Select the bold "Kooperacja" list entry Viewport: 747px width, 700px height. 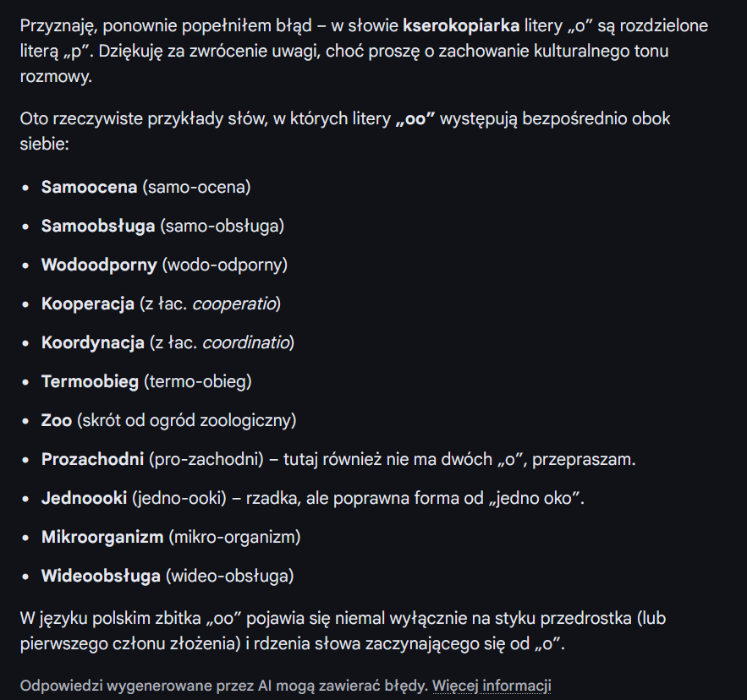[x=88, y=304]
